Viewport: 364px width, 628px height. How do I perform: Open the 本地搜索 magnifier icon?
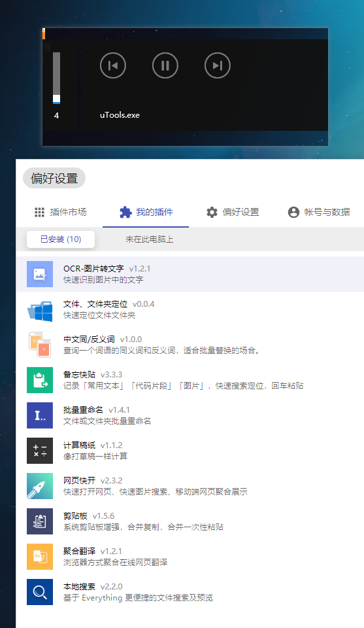pos(40,592)
